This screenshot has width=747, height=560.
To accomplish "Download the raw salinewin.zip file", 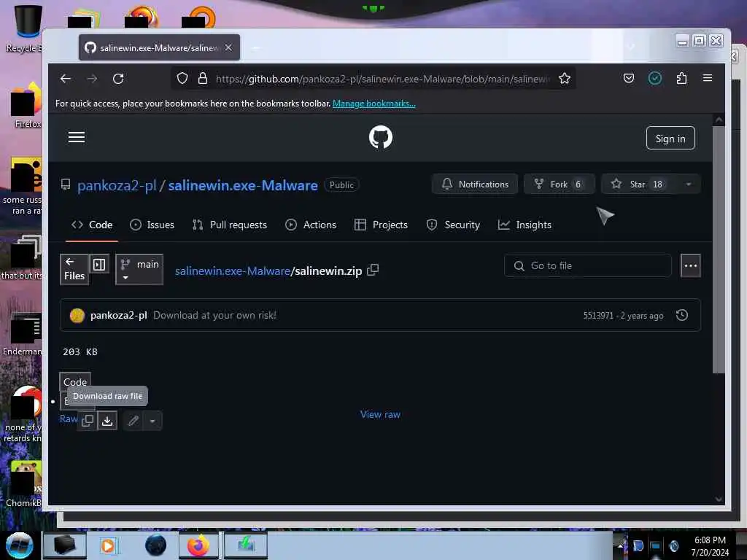I will point(108,421).
